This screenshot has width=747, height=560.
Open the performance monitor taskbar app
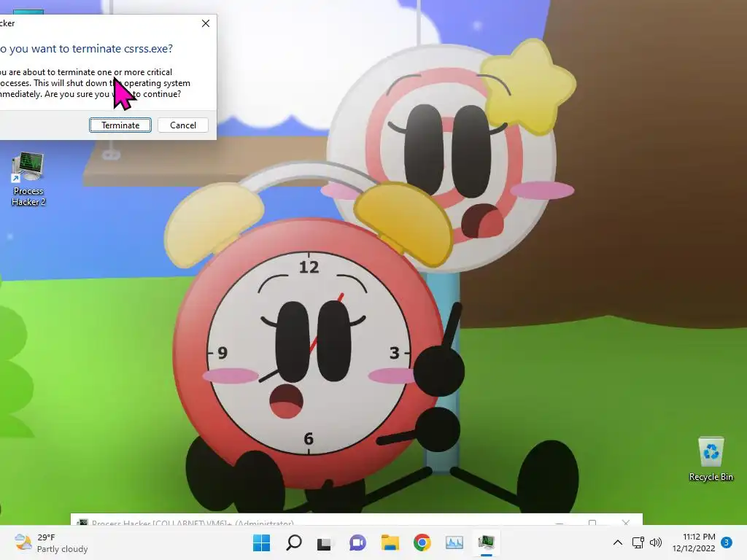454,542
